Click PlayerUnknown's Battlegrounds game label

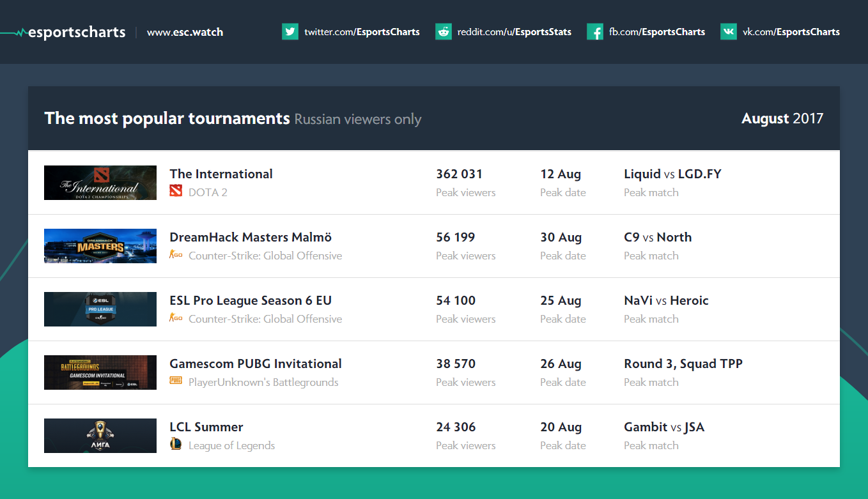tap(263, 382)
